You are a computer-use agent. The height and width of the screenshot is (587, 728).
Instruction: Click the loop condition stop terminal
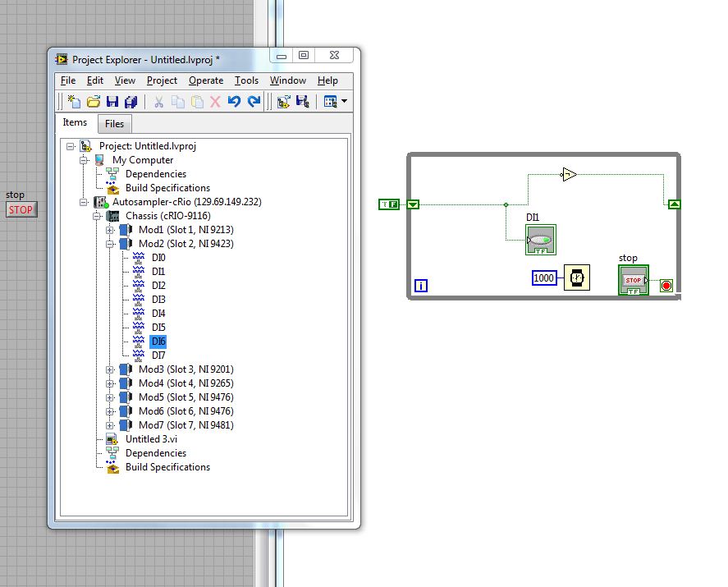(666, 286)
